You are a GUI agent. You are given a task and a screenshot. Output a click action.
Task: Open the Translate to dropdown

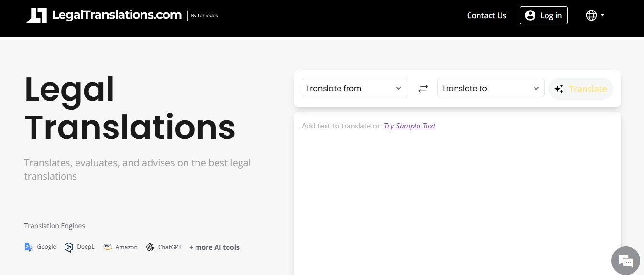point(491,88)
